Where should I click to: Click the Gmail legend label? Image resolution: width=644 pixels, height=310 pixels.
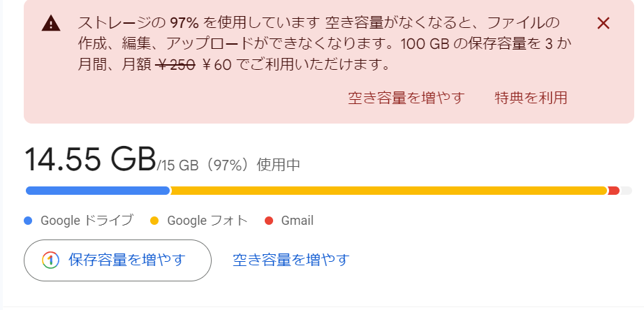coord(297,221)
